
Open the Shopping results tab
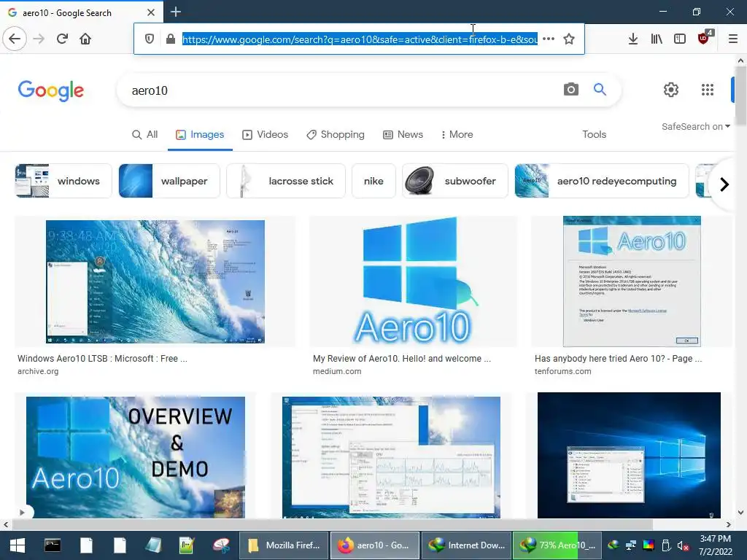[x=336, y=135]
